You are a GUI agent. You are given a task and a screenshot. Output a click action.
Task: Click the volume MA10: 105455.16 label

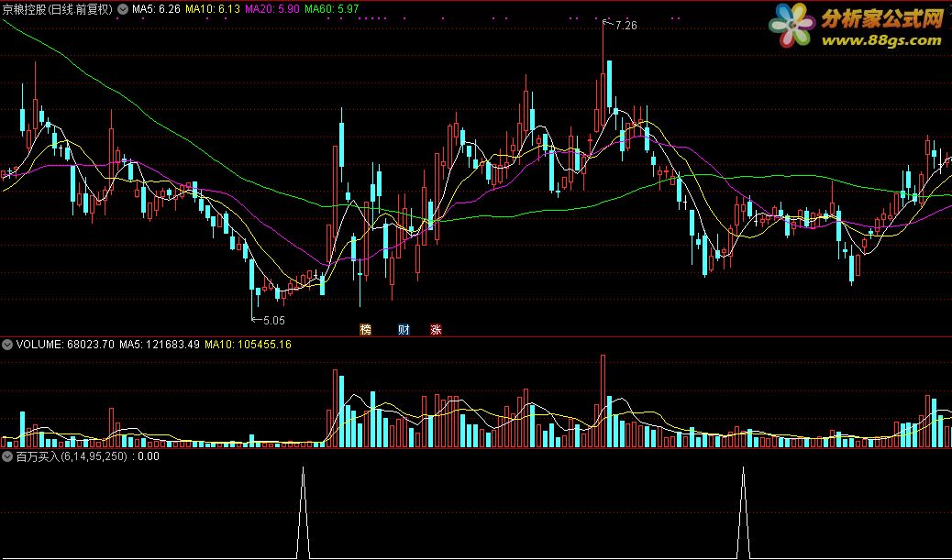248,345
